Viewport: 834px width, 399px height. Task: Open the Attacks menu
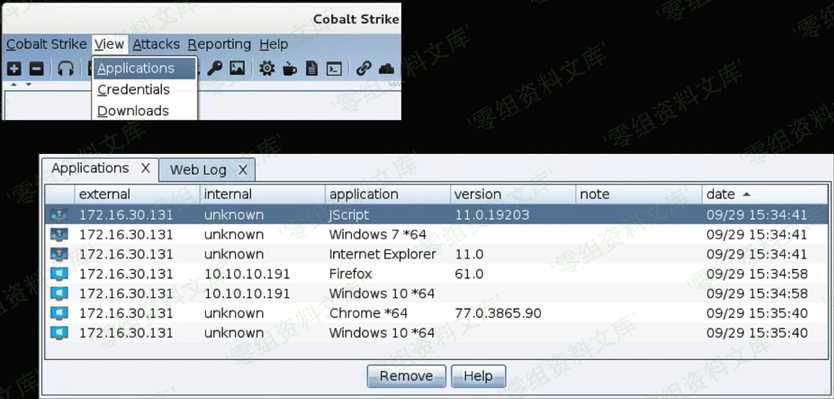point(156,44)
